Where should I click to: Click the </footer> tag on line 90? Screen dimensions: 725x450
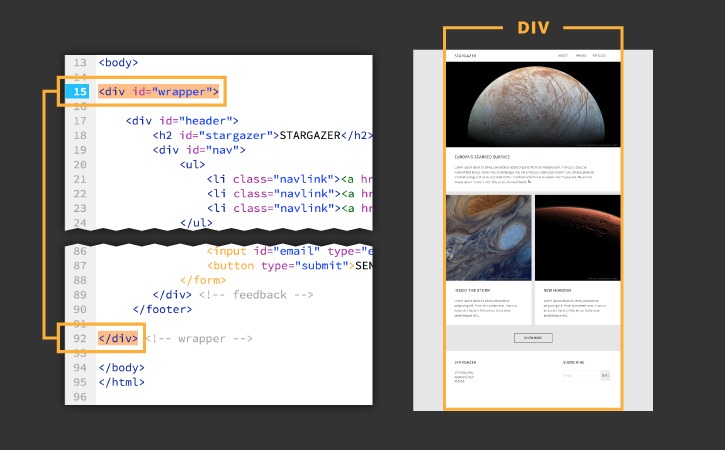pos(162,309)
